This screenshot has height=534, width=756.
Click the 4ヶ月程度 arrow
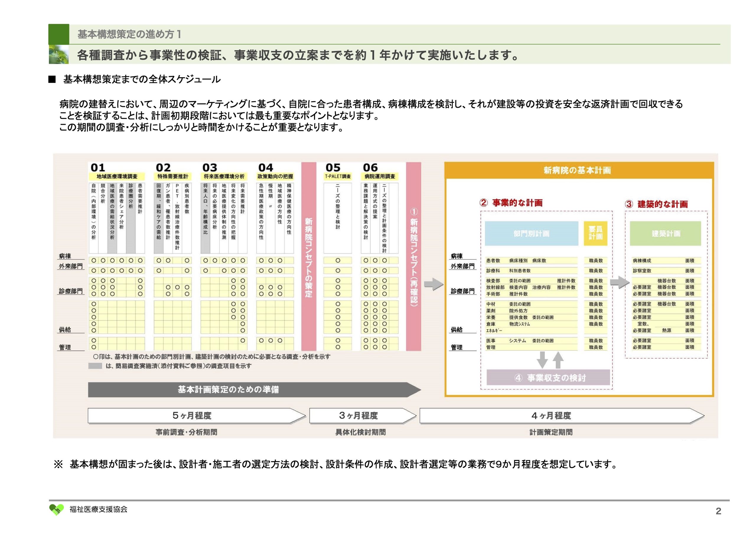(x=562, y=415)
